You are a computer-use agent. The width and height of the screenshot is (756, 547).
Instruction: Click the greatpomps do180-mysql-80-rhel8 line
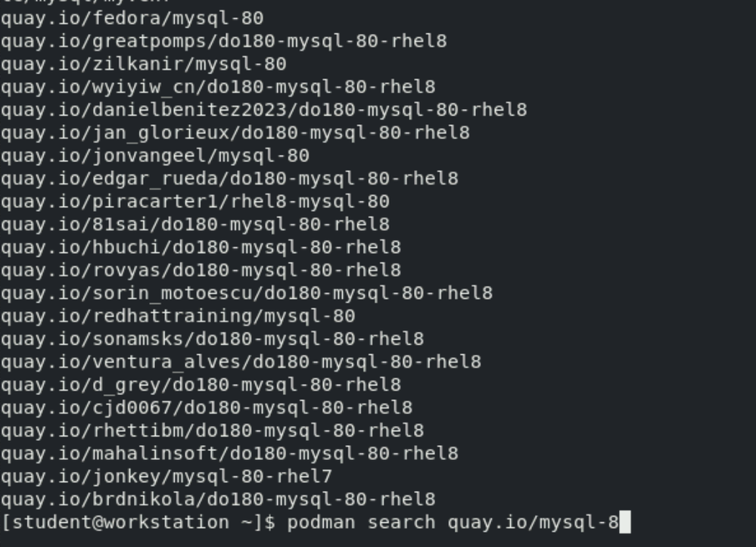point(223,41)
